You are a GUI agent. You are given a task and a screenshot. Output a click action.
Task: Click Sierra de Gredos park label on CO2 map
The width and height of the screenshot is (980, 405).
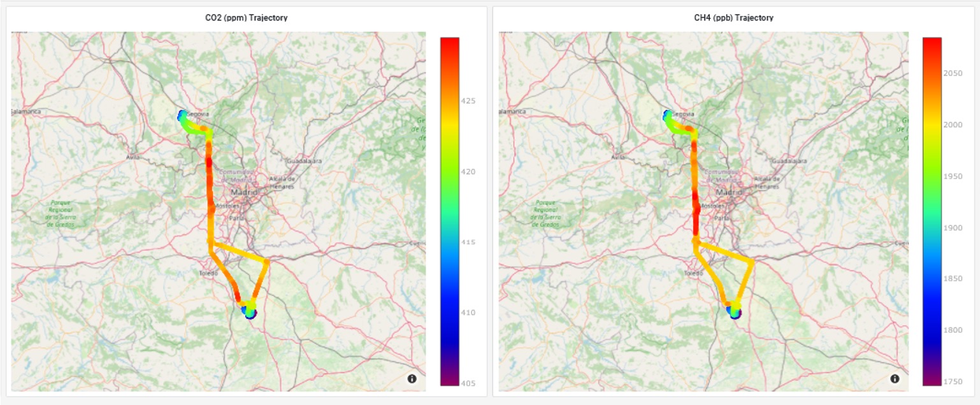tap(61, 214)
